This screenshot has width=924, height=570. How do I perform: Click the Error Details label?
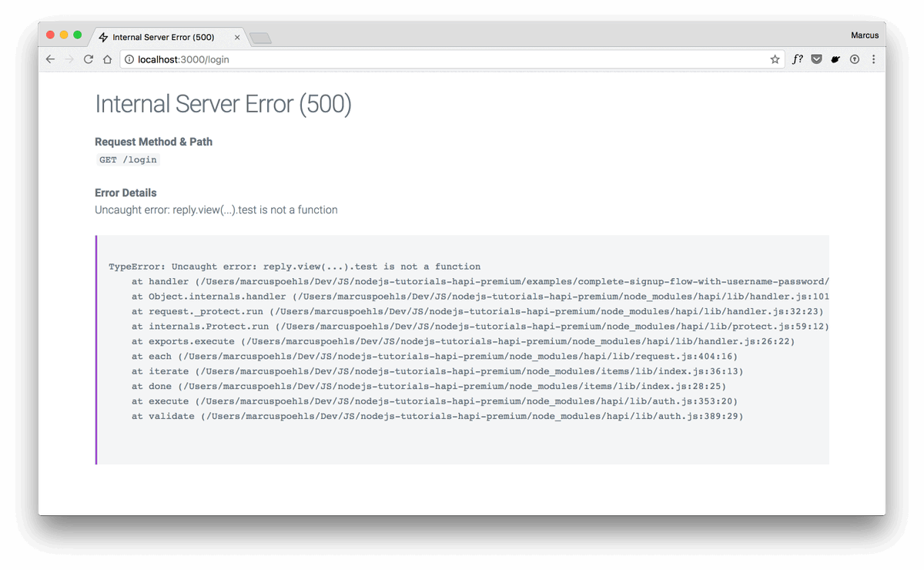[x=126, y=193]
